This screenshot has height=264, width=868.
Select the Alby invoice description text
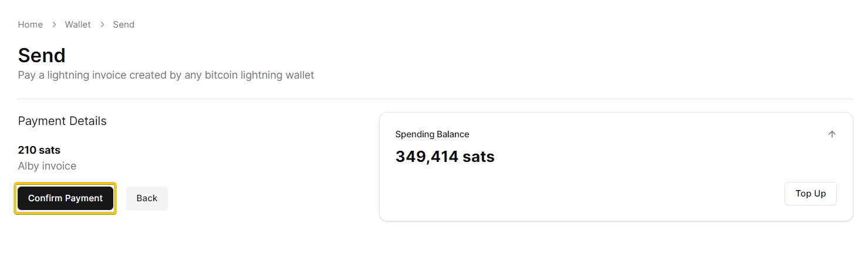pyautogui.click(x=47, y=166)
